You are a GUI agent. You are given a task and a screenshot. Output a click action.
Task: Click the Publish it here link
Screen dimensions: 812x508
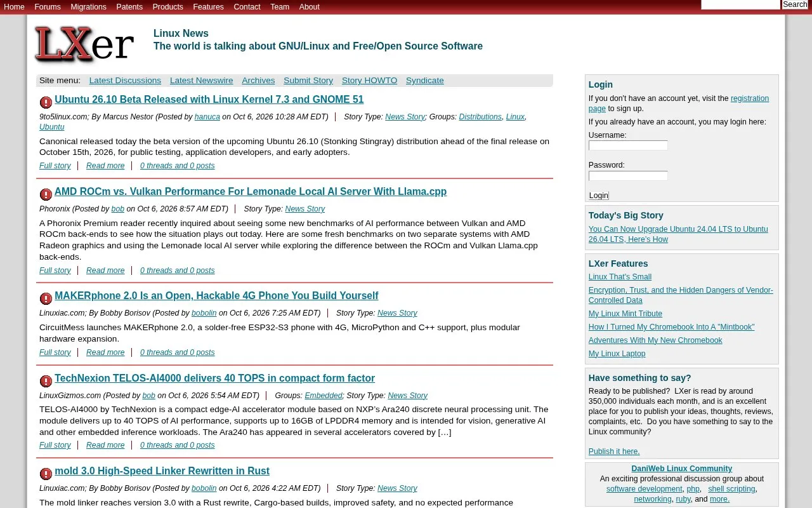[x=614, y=451]
